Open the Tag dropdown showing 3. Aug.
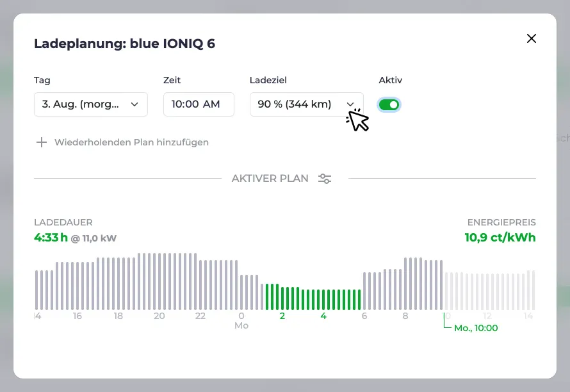Screen dimensions: 570x392 (91, 104)
